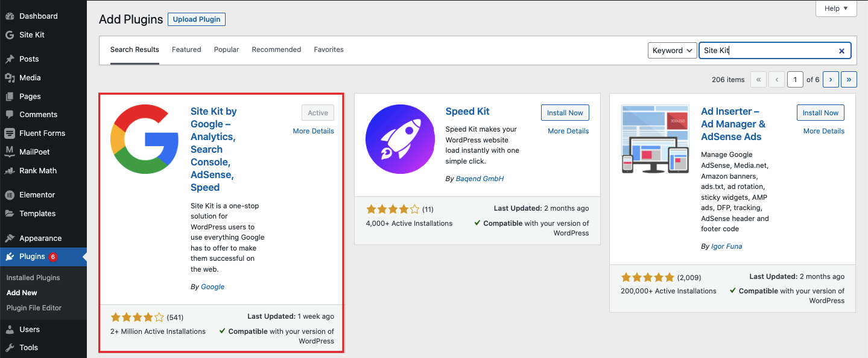The width and height of the screenshot is (868, 358).
Task: Open Ad Inserter – Ad Manager title link
Action: [x=733, y=124]
